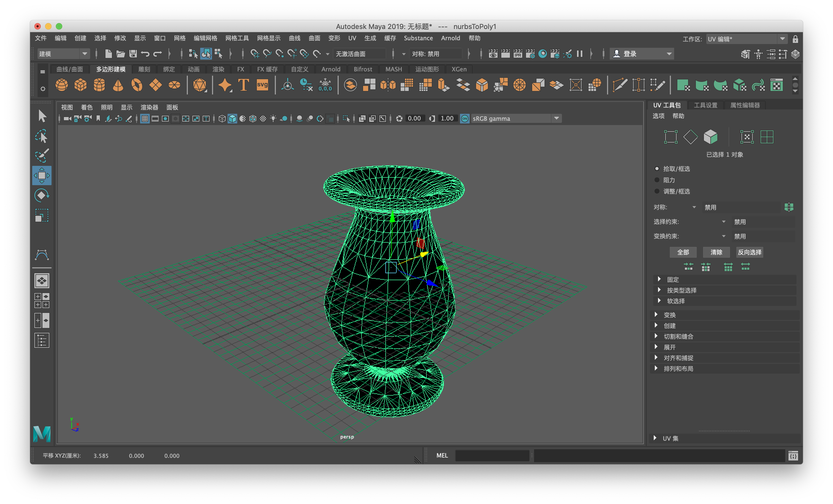Activate the Paint Selection tool
Image resolution: width=833 pixels, height=504 pixels.
(42, 155)
